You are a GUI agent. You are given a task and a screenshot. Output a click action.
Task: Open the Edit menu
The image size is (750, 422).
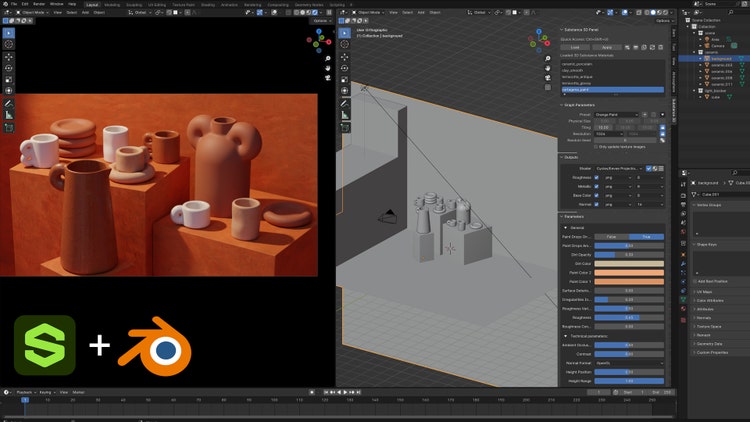click(25, 4)
